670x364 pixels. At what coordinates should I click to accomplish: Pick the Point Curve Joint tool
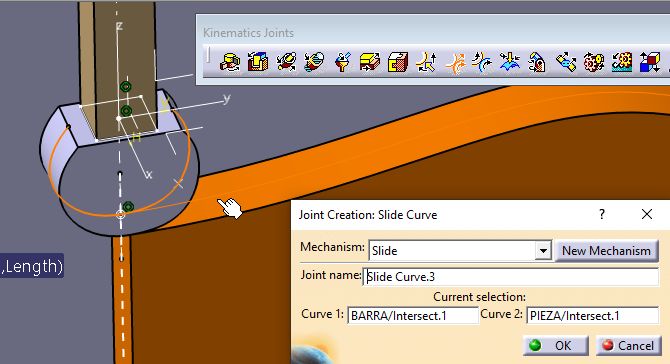426,62
